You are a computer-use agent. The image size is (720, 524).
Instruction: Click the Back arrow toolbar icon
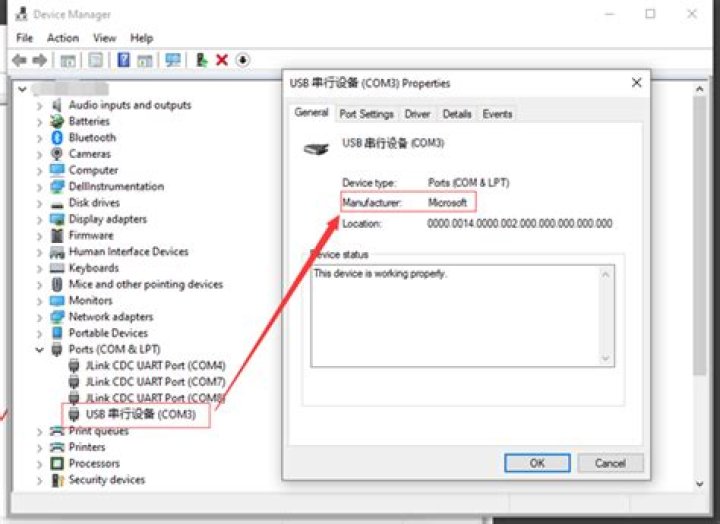click(20, 60)
